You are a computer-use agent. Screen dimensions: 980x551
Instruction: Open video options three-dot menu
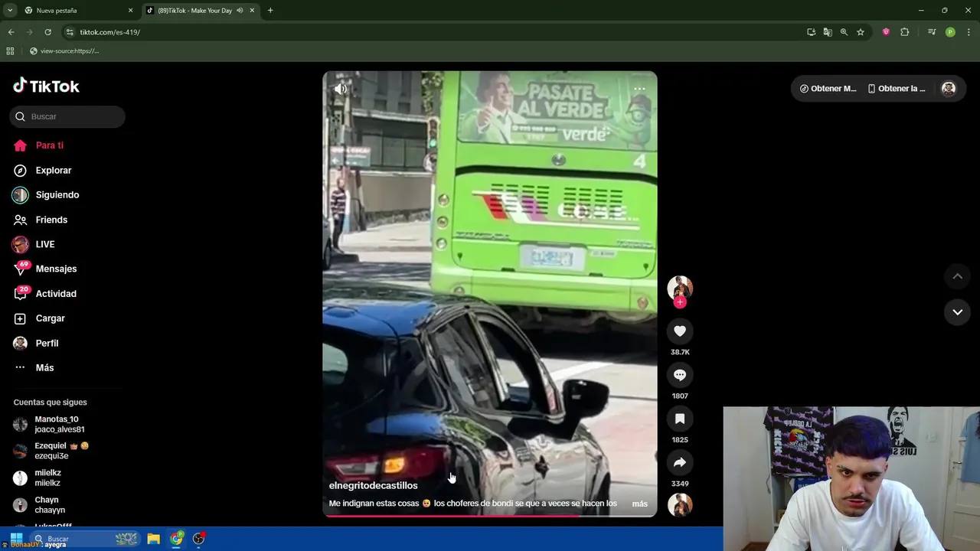(x=639, y=89)
